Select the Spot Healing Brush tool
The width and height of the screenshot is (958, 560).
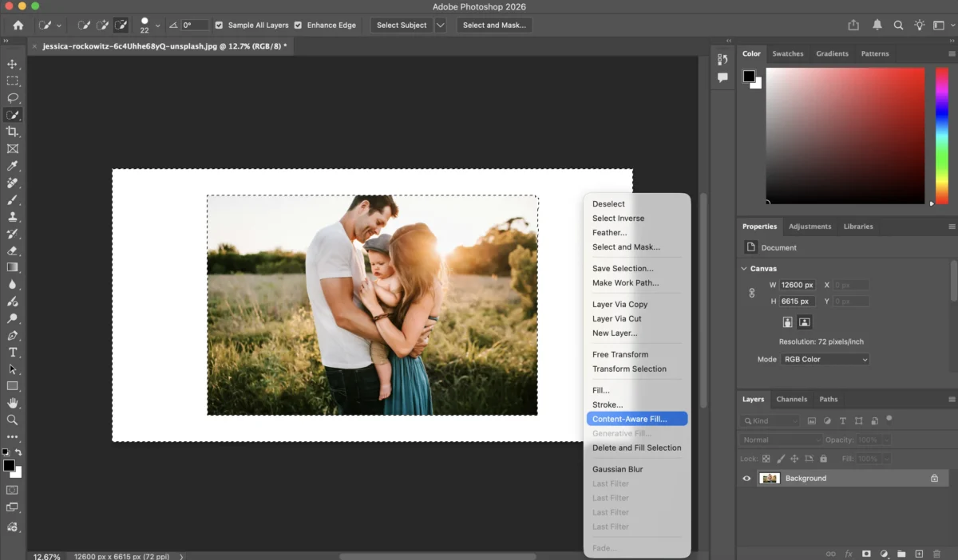[x=12, y=183]
